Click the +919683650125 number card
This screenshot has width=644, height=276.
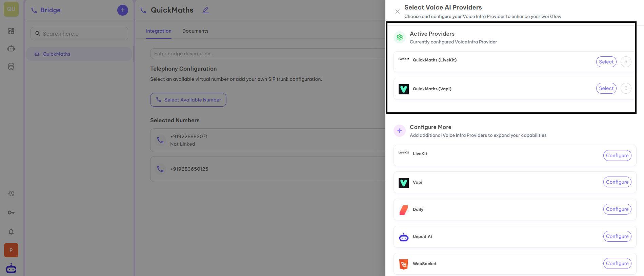(267, 169)
